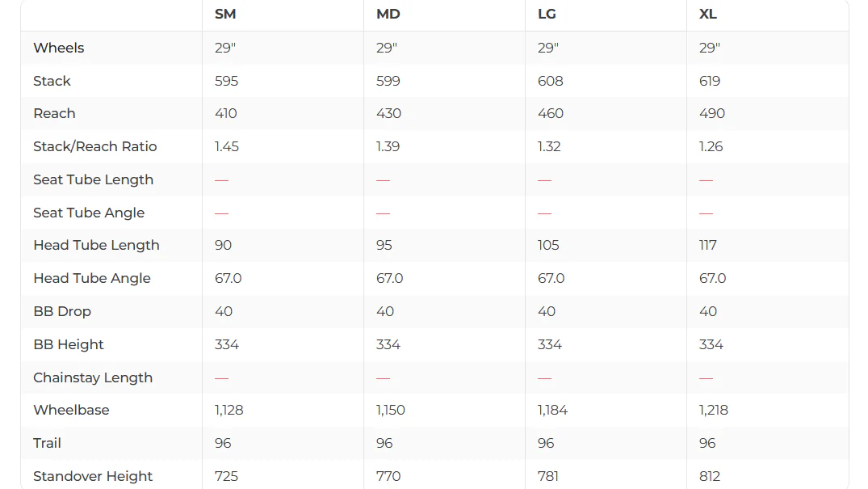
Task: Click the SM reach value 410
Action: point(226,113)
